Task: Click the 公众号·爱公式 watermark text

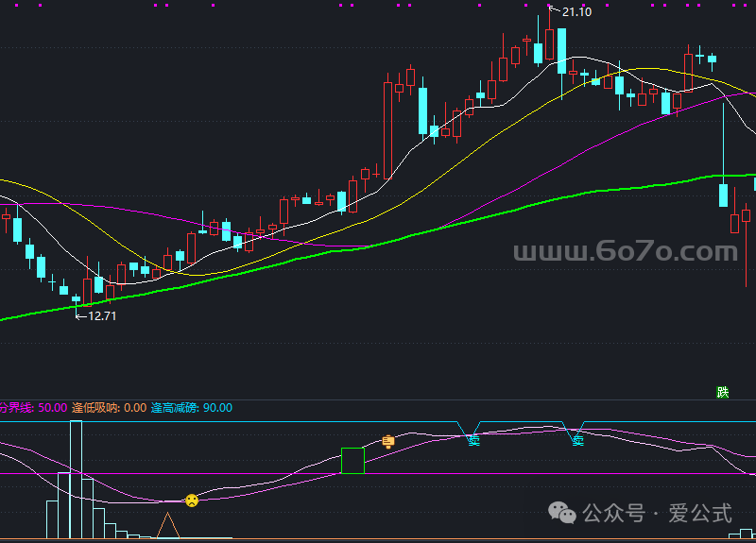Action: (658, 513)
